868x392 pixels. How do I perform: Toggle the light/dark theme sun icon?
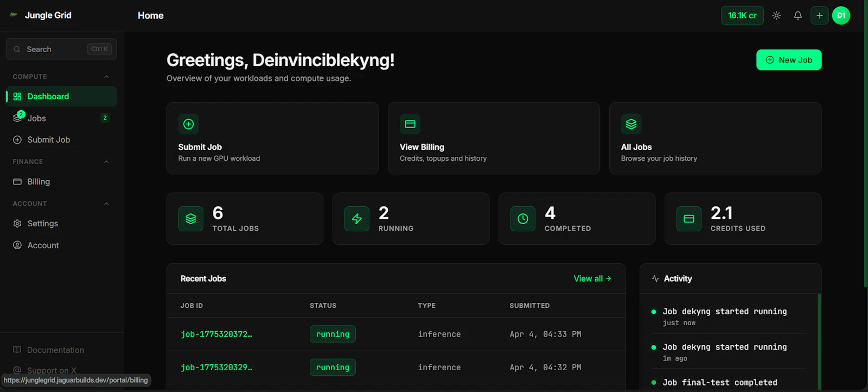776,16
